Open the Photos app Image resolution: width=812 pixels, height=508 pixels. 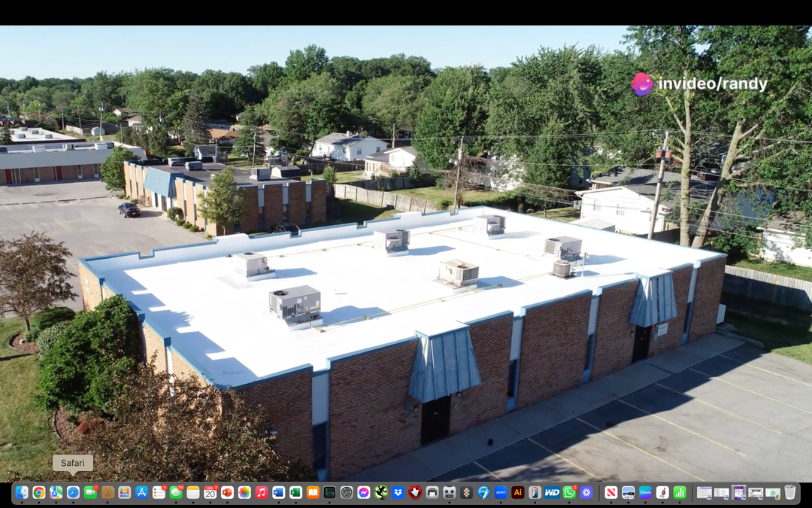(244, 492)
